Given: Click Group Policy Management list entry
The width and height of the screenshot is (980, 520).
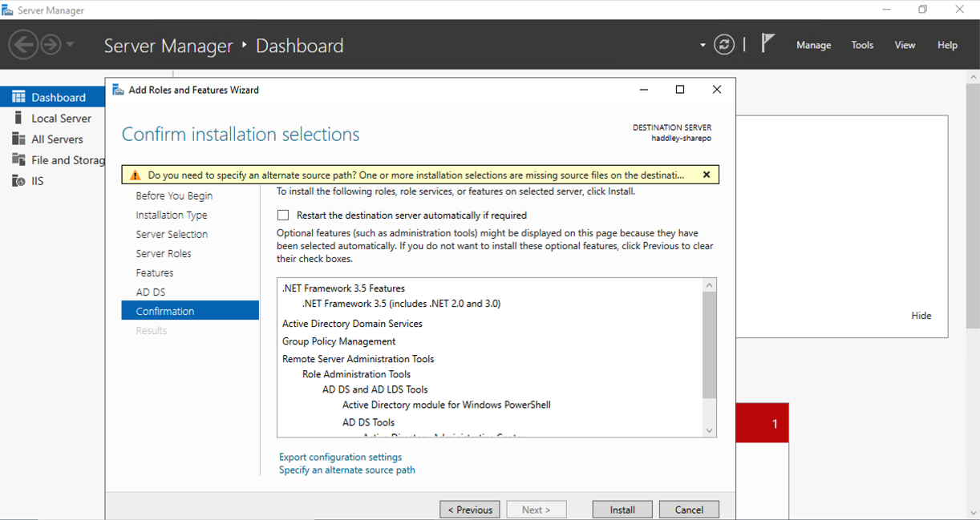Looking at the screenshot, I should [x=338, y=341].
